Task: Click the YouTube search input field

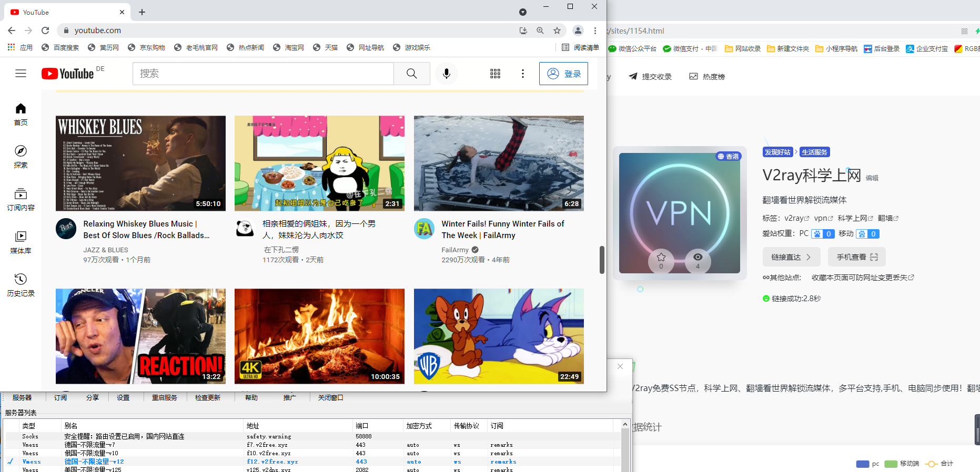Action: pos(263,74)
